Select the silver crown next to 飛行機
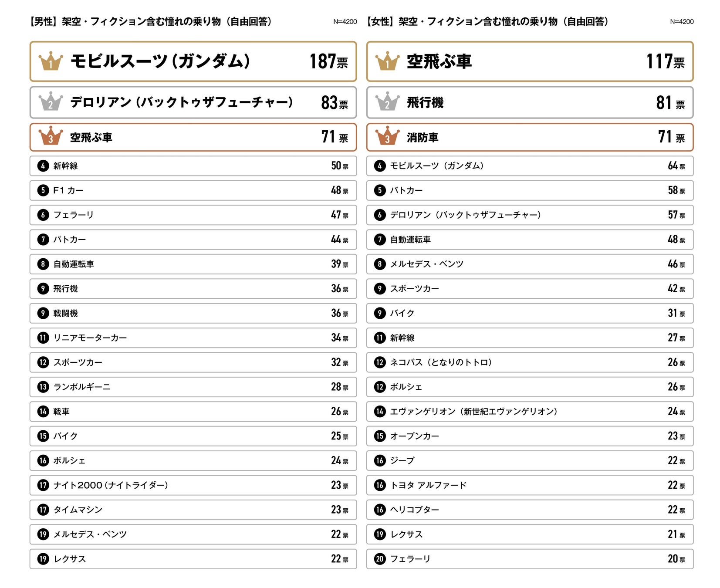The image size is (720, 588). point(387,102)
